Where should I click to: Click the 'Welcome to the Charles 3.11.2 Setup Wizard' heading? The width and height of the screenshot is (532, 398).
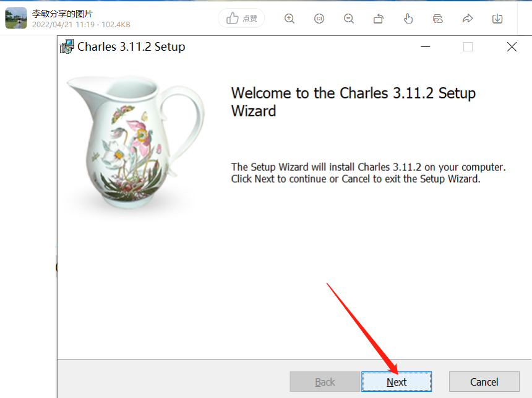click(353, 102)
